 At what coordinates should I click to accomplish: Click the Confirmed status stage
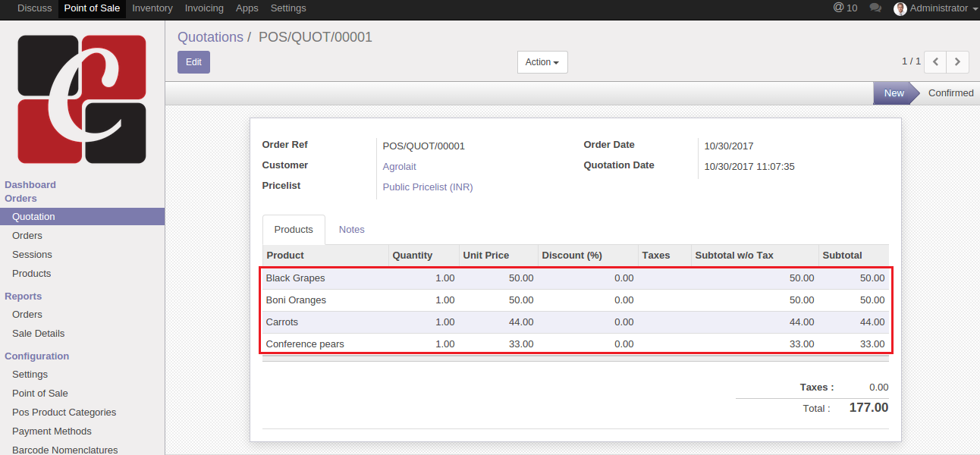(950, 93)
